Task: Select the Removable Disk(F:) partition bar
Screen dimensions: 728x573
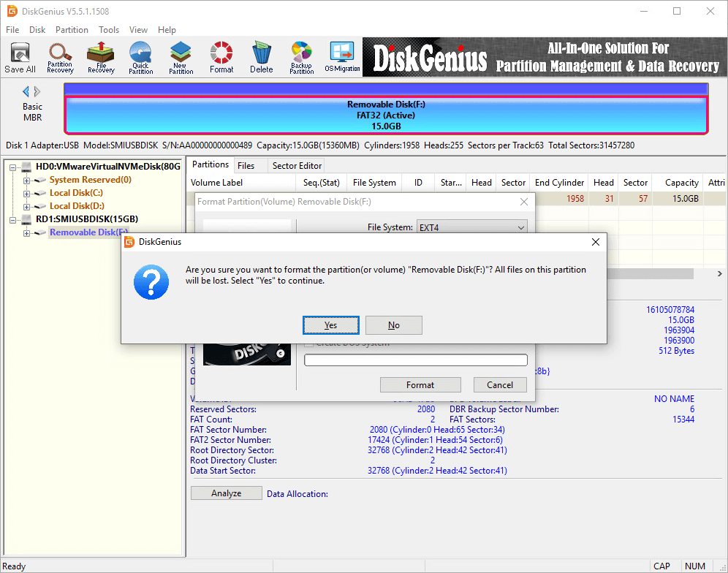Action: point(386,115)
